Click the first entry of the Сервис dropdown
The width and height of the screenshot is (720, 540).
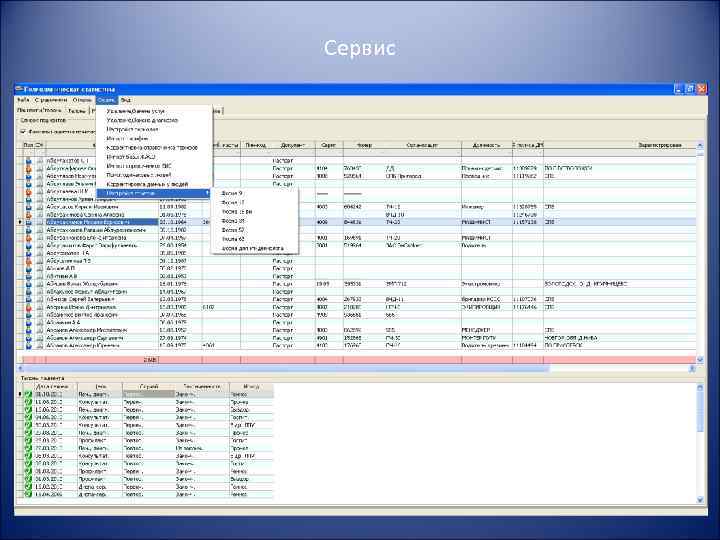pos(135,111)
